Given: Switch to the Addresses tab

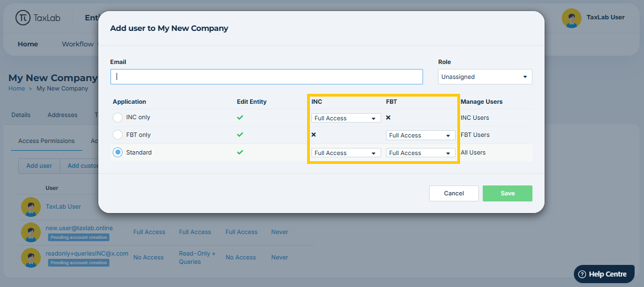Looking at the screenshot, I should (62, 115).
